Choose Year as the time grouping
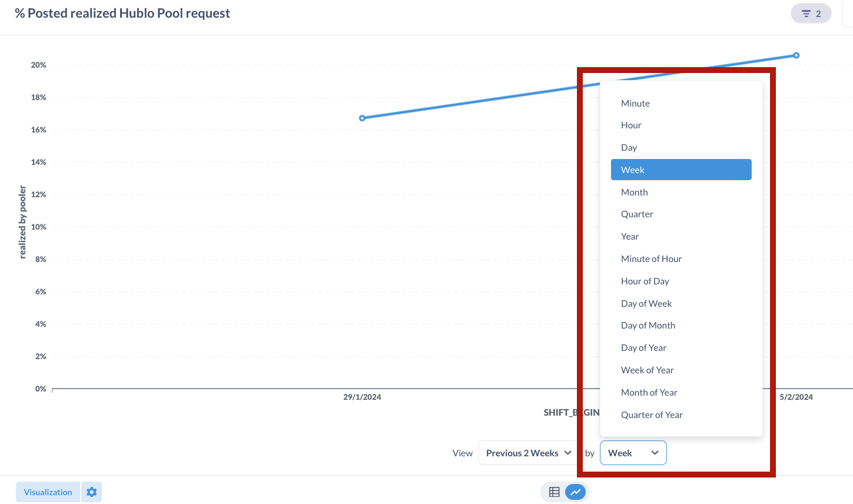The height and width of the screenshot is (504, 853). tap(630, 236)
